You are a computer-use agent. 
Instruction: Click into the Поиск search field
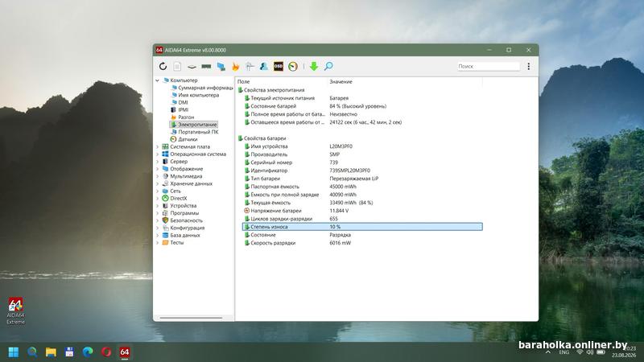click(x=489, y=66)
